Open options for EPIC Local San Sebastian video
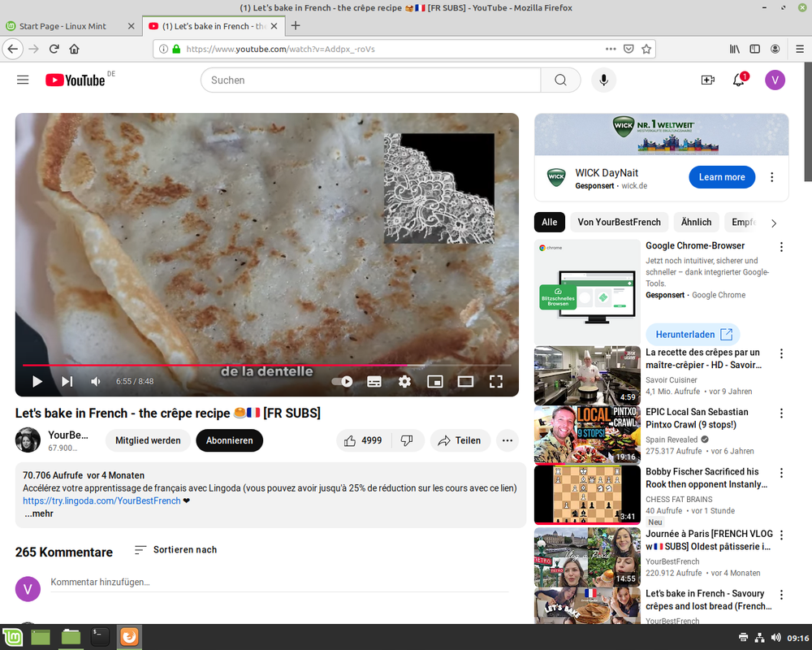 pos(781,413)
